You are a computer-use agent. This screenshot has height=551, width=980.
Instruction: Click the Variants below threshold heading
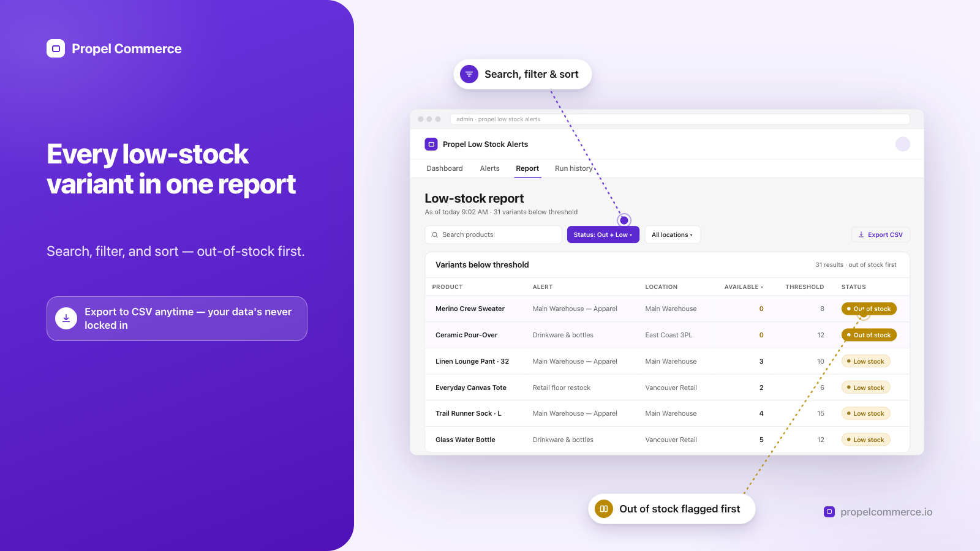point(482,265)
